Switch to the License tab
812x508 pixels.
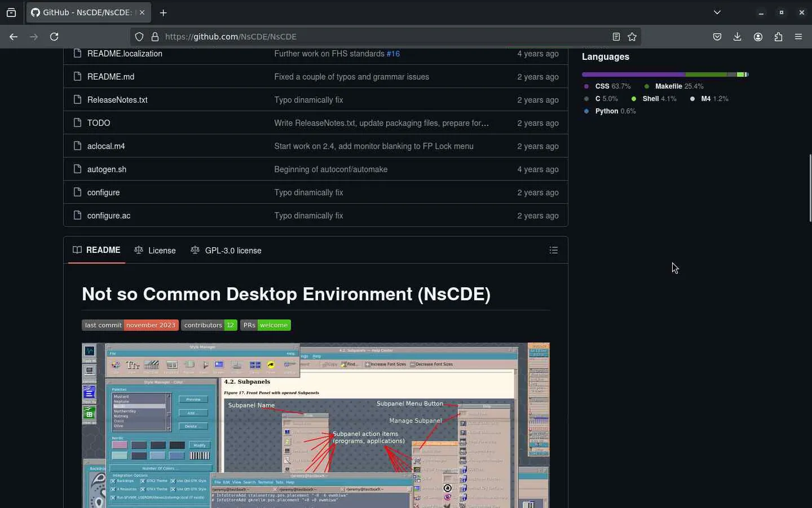(x=155, y=250)
